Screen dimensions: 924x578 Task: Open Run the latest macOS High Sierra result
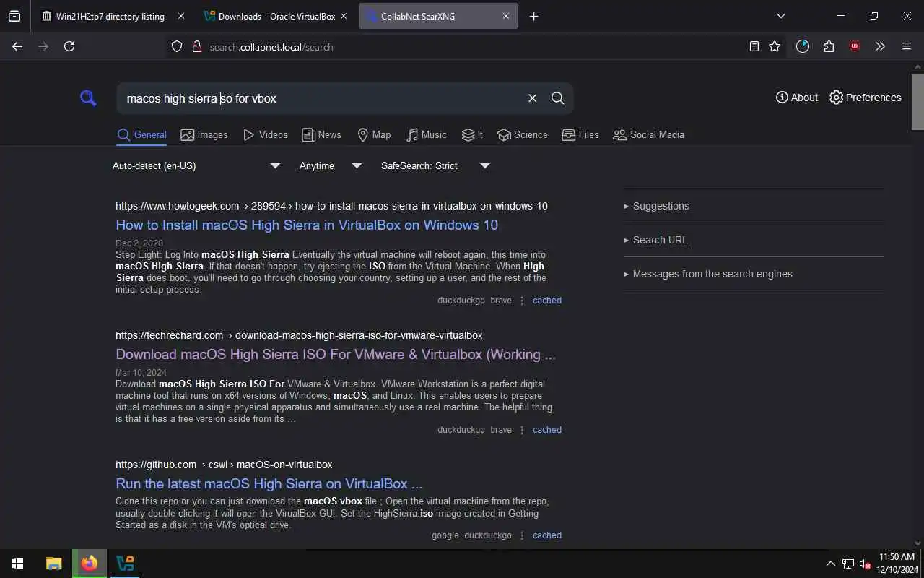pos(269,483)
